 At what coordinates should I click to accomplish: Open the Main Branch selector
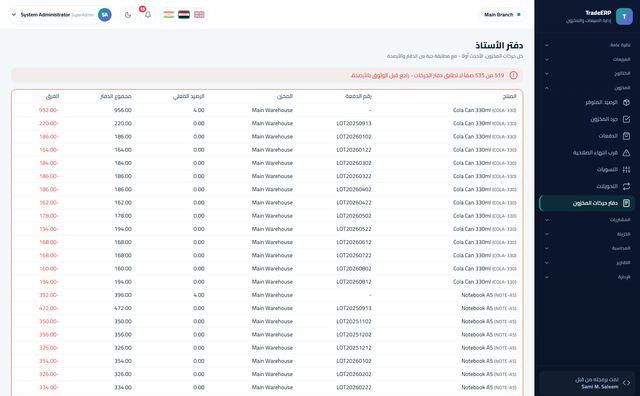pos(502,15)
